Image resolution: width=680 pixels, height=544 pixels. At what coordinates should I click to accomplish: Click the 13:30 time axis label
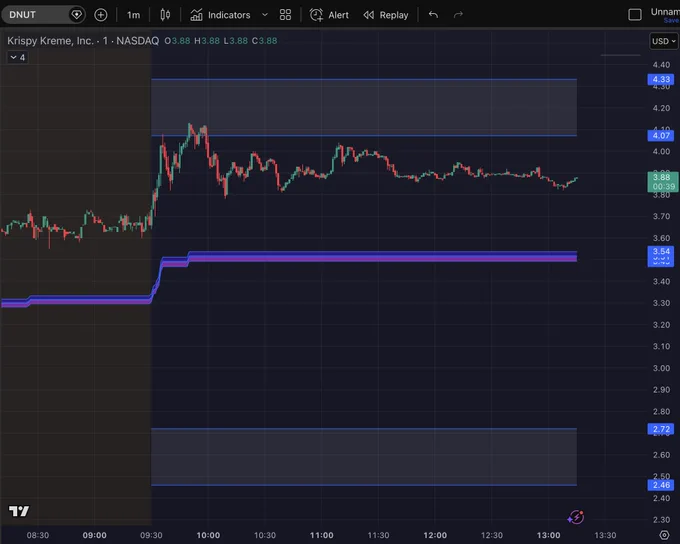pos(605,535)
